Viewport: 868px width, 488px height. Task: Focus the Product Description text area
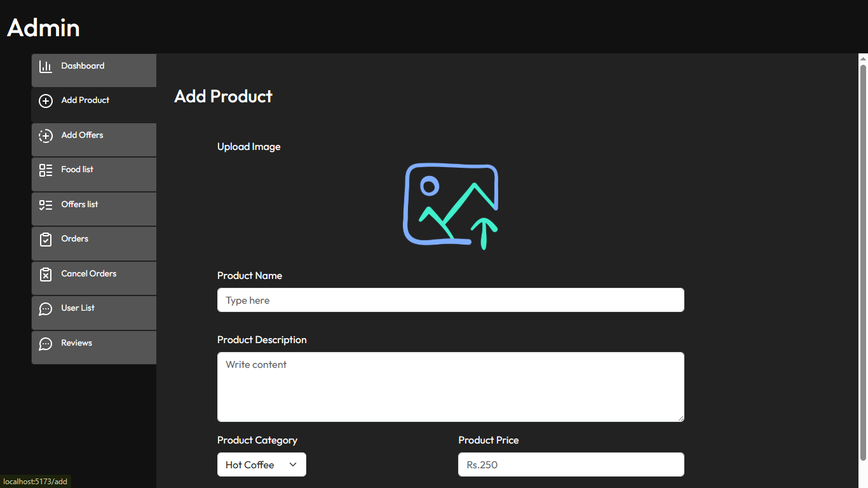pos(451,387)
